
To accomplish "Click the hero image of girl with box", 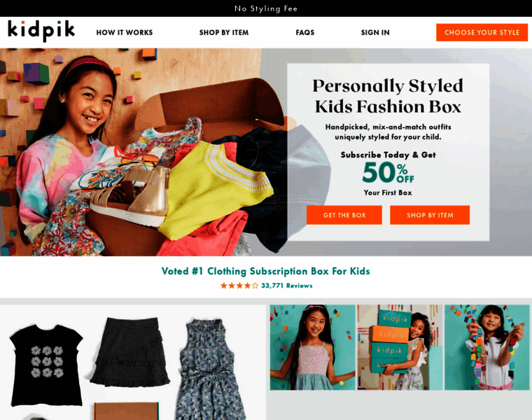I will [x=143, y=153].
